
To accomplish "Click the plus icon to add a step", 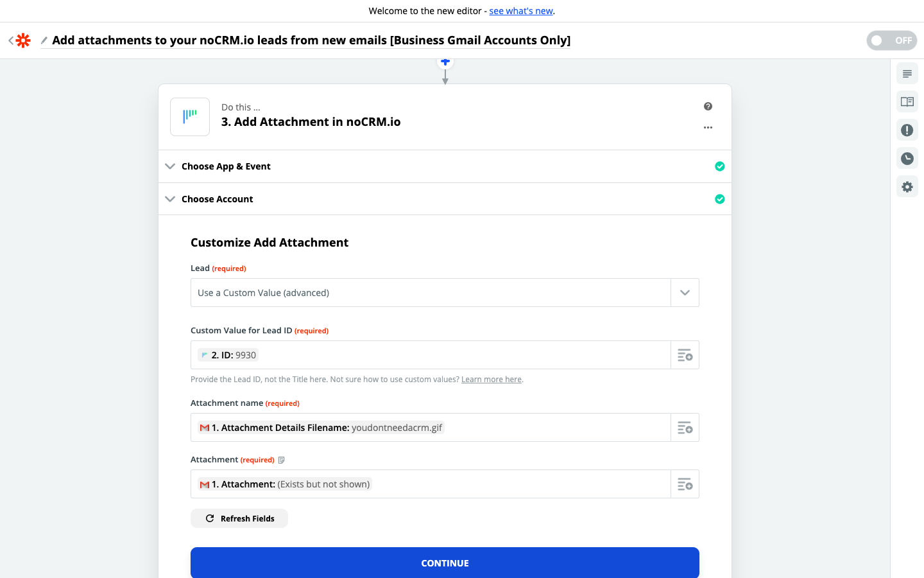I will pyautogui.click(x=445, y=62).
